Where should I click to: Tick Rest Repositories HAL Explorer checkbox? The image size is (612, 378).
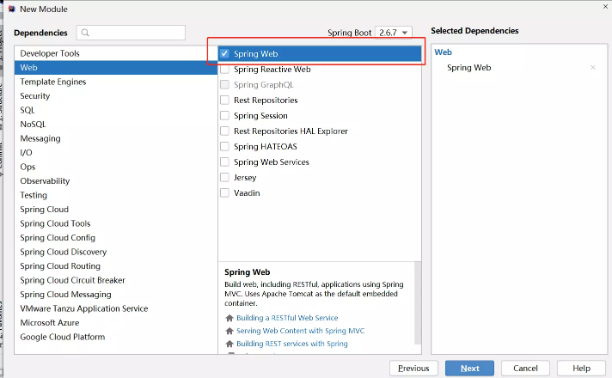(224, 131)
